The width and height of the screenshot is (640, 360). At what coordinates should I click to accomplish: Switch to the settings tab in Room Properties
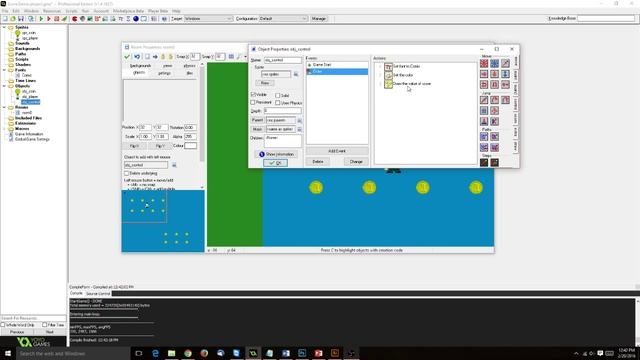pos(164,73)
